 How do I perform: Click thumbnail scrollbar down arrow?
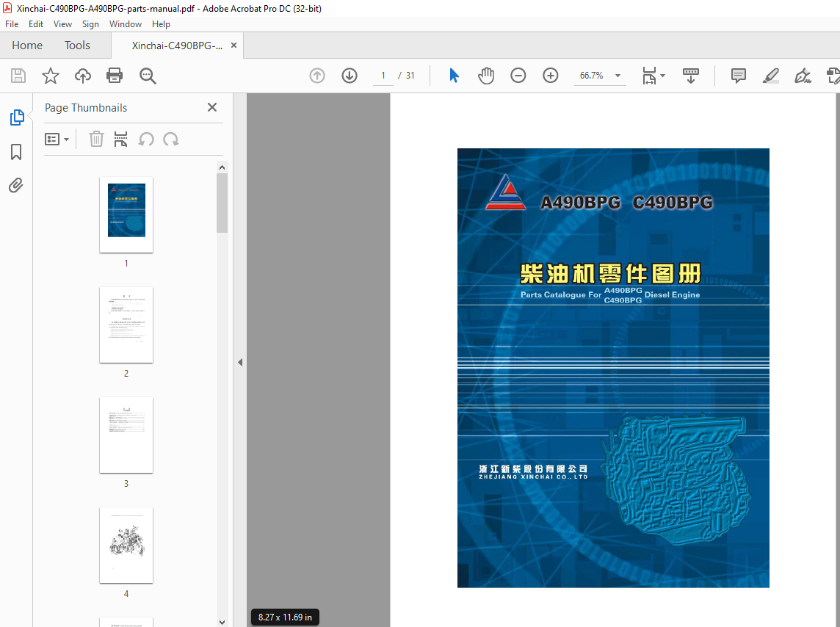[222, 622]
